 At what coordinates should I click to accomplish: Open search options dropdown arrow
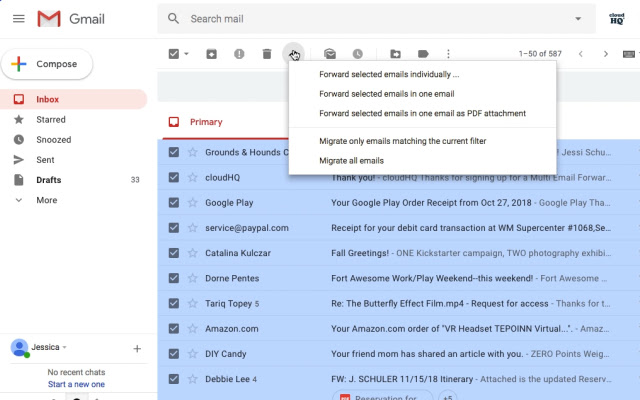tap(577, 19)
